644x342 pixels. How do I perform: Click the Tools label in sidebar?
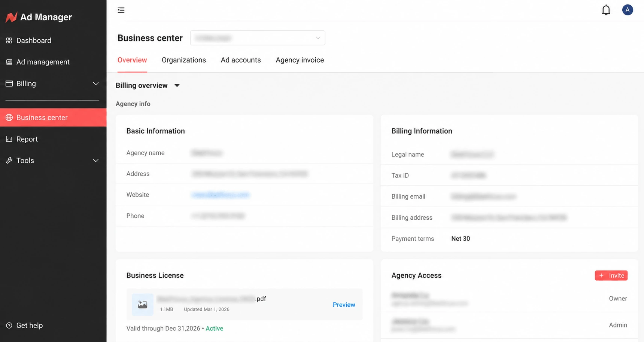[25, 161]
